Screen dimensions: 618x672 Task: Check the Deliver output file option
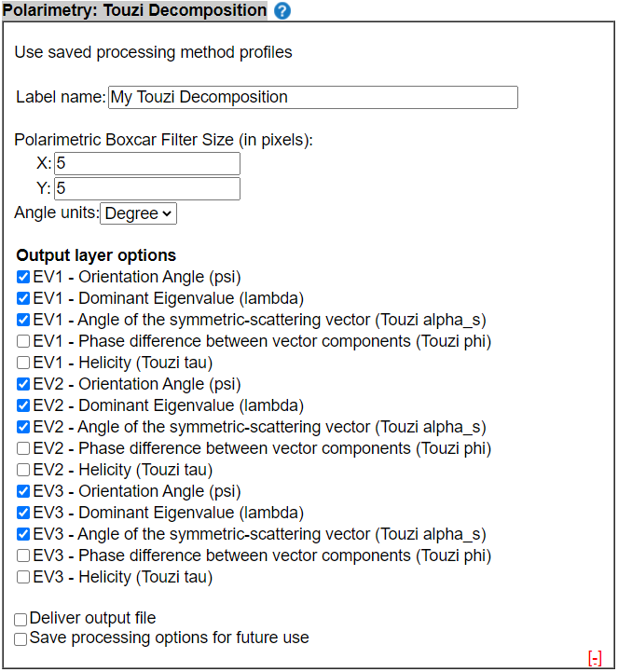[21, 620]
